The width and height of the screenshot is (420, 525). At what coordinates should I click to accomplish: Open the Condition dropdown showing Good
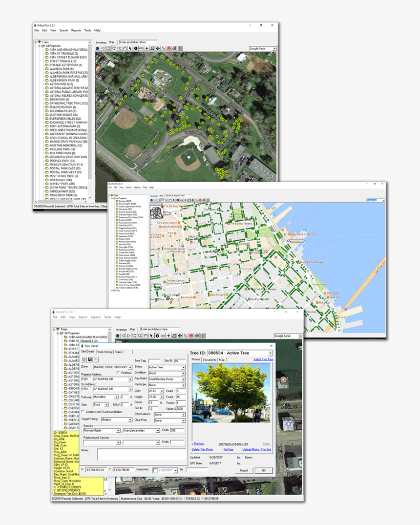pyautogui.click(x=166, y=373)
